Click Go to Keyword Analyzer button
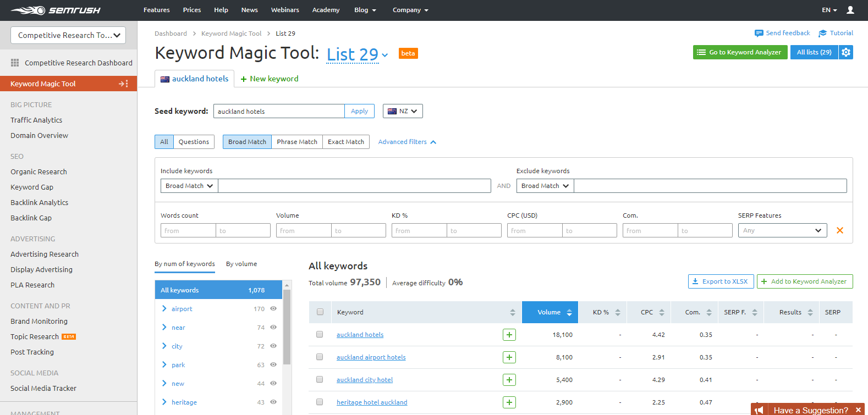Screen dimensions: 868x415 pos(740,52)
